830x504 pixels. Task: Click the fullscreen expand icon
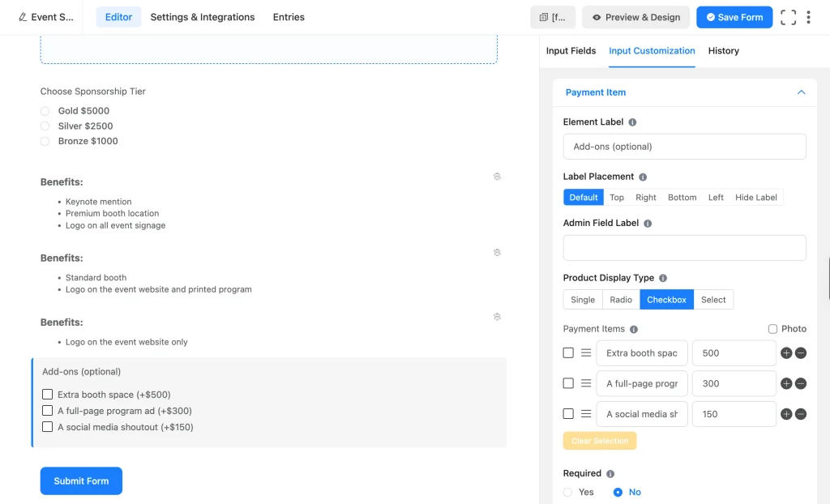click(x=788, y=18)
